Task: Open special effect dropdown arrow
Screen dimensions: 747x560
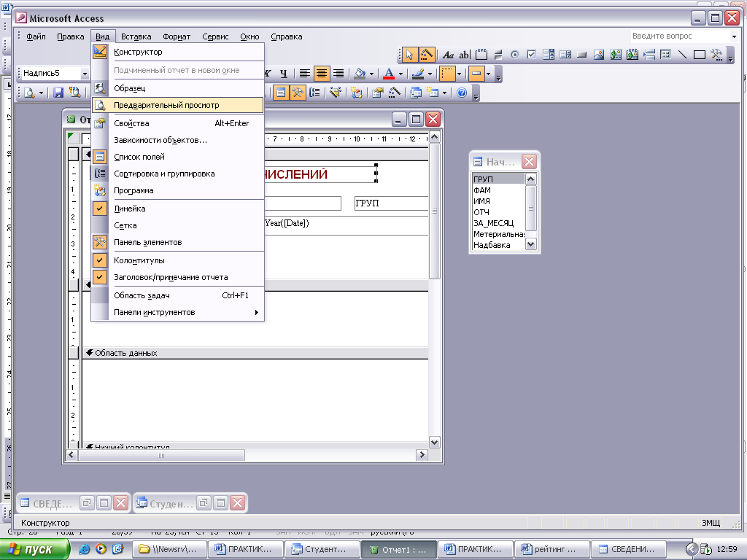Action: pyautogui.click(x=488, y=74)
